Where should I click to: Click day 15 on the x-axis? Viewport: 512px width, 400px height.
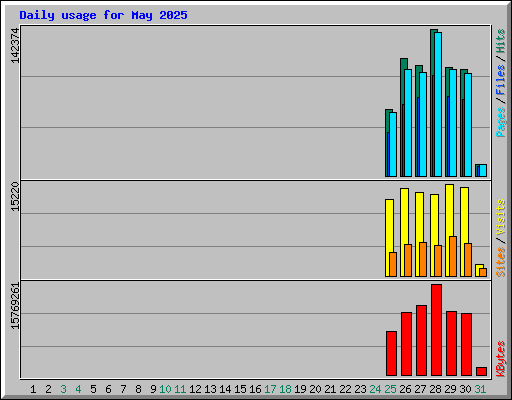240,389
